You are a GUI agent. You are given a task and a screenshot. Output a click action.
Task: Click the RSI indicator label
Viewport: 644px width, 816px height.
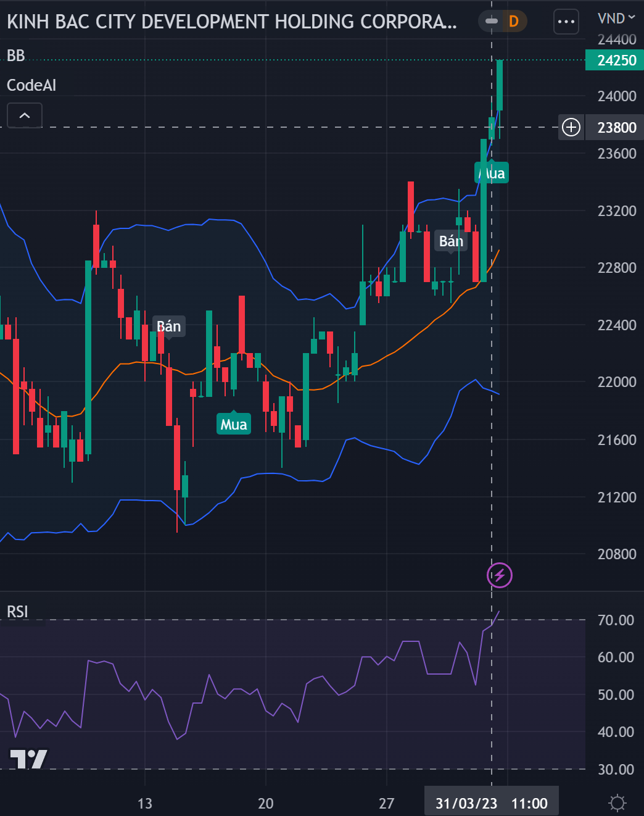[17, 612]
